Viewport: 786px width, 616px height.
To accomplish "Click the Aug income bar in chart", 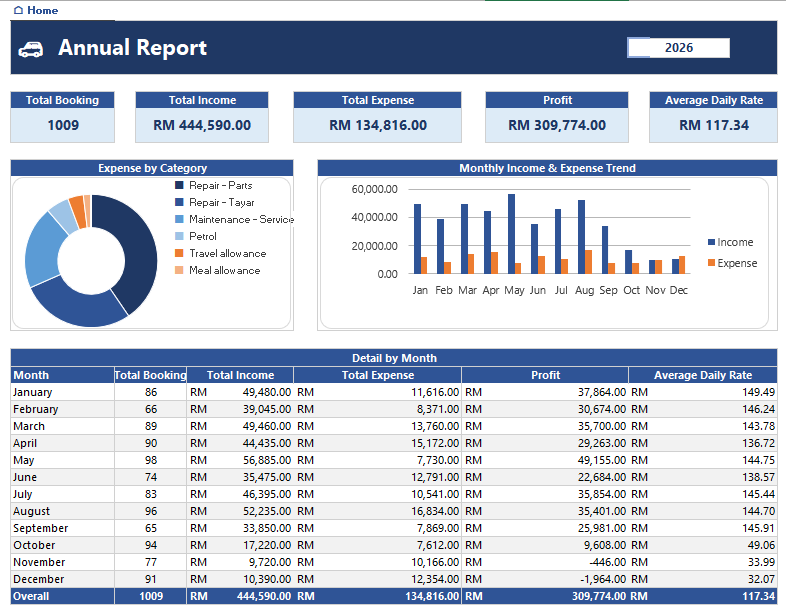I will pyautogui.click(x=581, y=237).
